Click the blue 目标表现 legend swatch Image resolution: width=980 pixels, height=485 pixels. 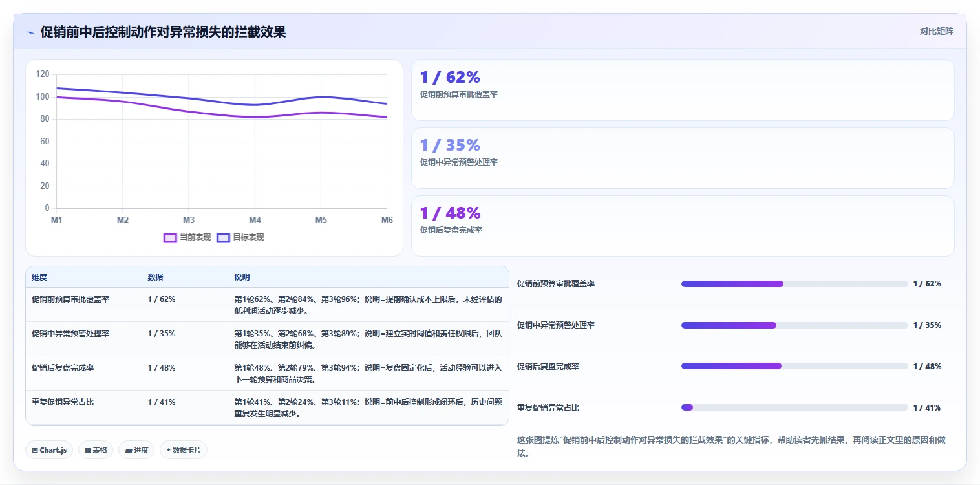(223, 237)
